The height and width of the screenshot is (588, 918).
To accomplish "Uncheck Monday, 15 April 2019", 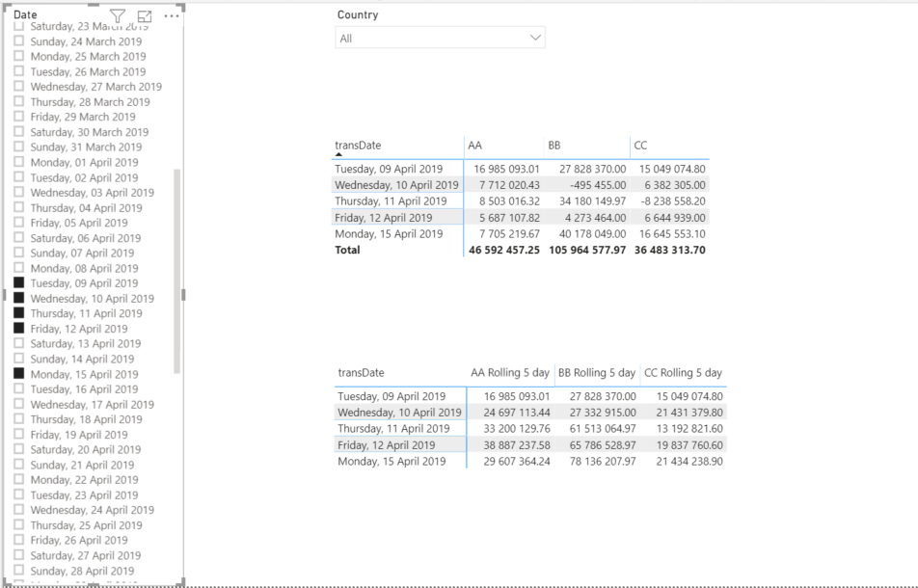I will point(18,374).
